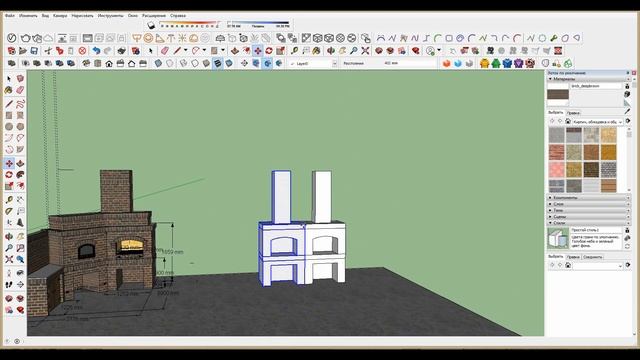
Task: Select the Circle tool in left toolbar
Action: (9, 127)
